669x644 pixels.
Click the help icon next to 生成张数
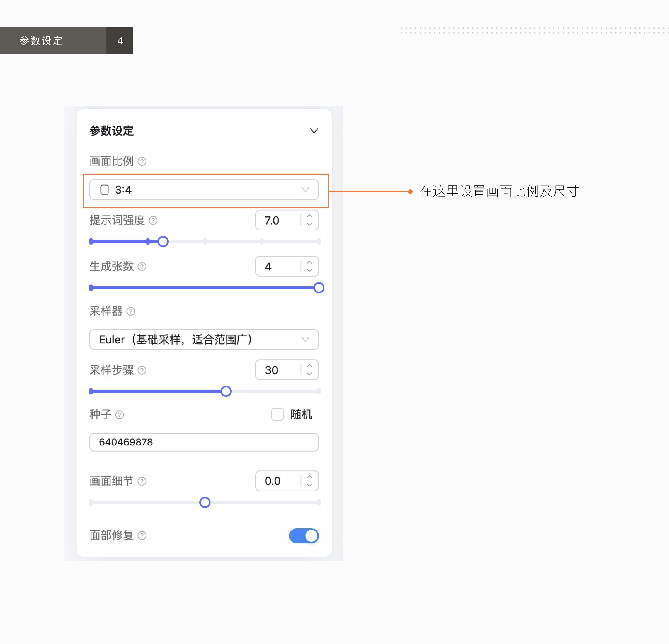click(142, 267)
